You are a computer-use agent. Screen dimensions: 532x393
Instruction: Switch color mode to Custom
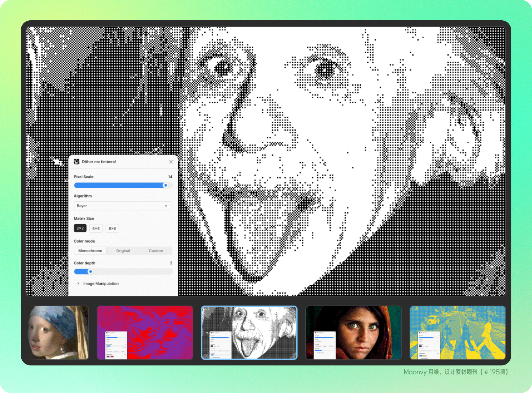point(156,251)
